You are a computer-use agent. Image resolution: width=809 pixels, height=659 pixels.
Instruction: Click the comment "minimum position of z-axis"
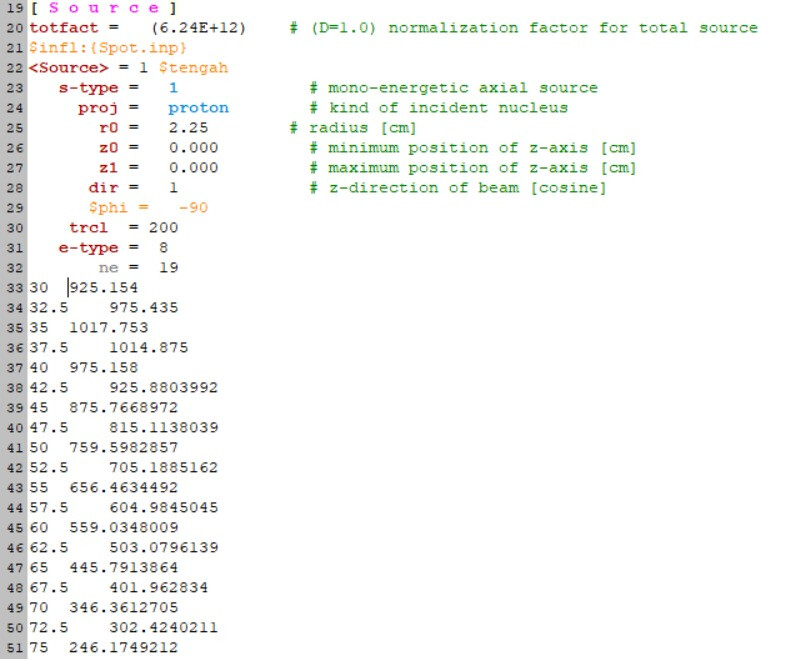coord(458,148)
